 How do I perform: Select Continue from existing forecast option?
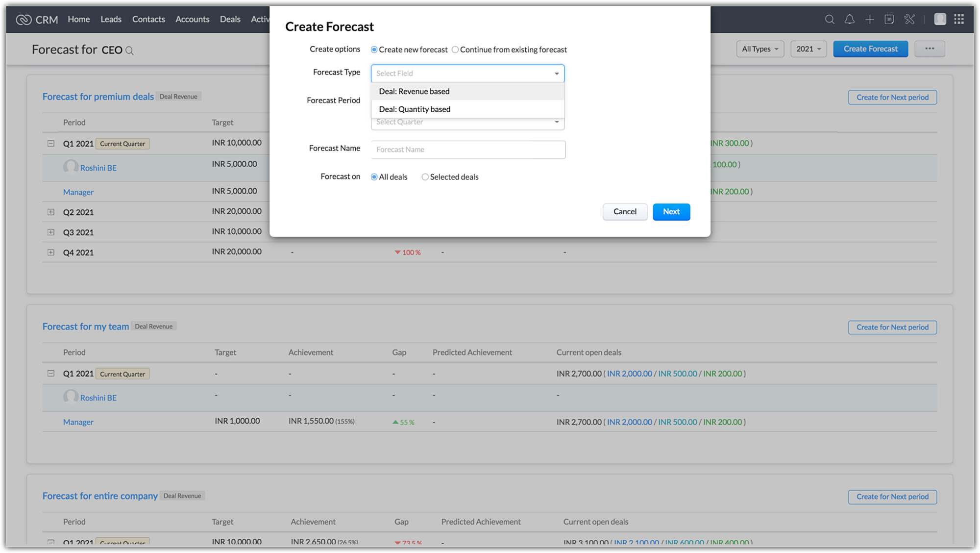click(x=455, y=50)
